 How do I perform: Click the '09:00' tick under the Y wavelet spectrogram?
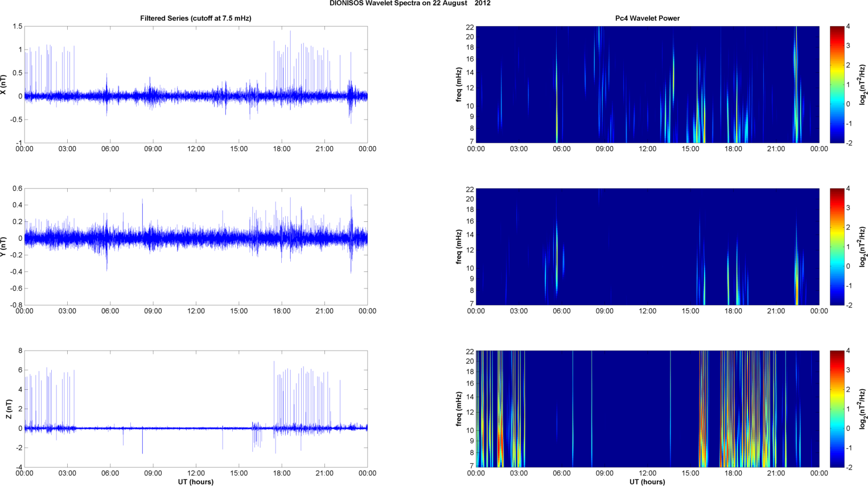pyautogui.click(x=604, y=311)
